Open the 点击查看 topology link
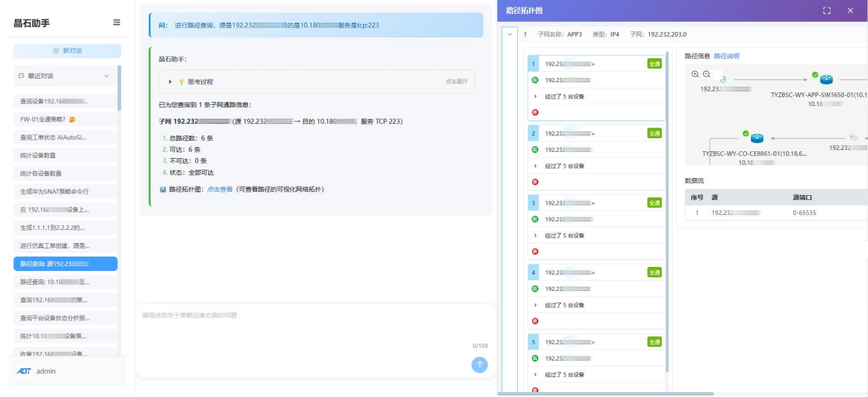 (220, 189)
